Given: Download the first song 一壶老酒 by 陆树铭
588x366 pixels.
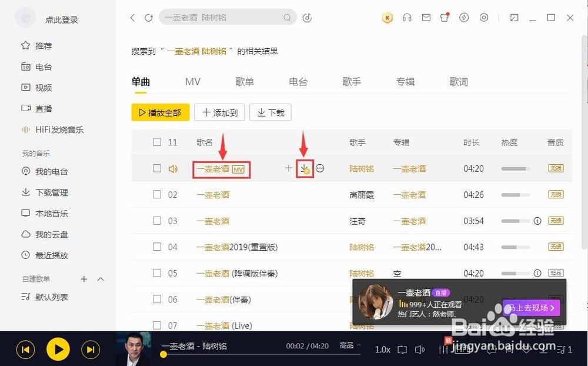Looking at the screenshot, I should coord(305,168).
